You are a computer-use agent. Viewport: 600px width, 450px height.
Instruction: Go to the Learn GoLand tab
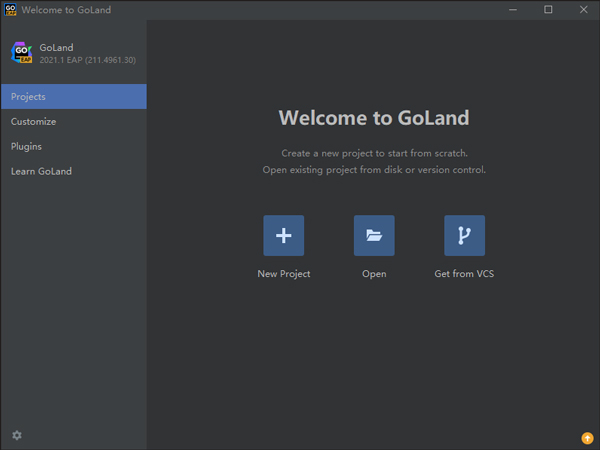click(41, 171)
